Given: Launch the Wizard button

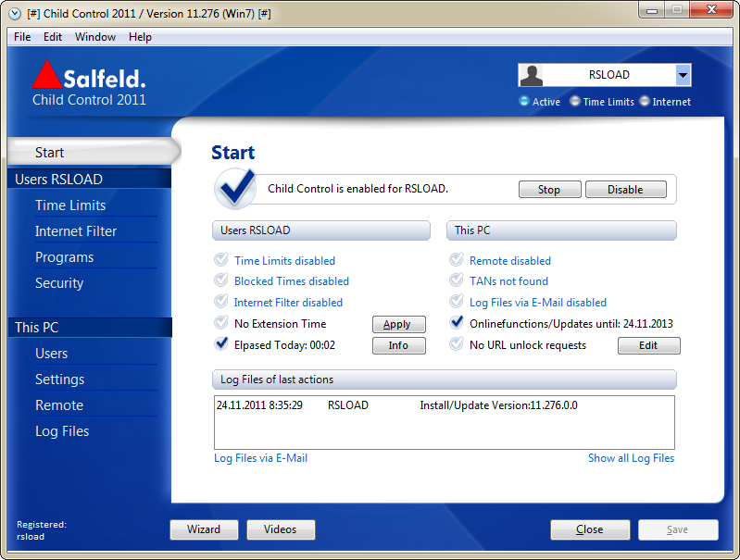Looking at the screenshot, I should (x=204, y=529).
